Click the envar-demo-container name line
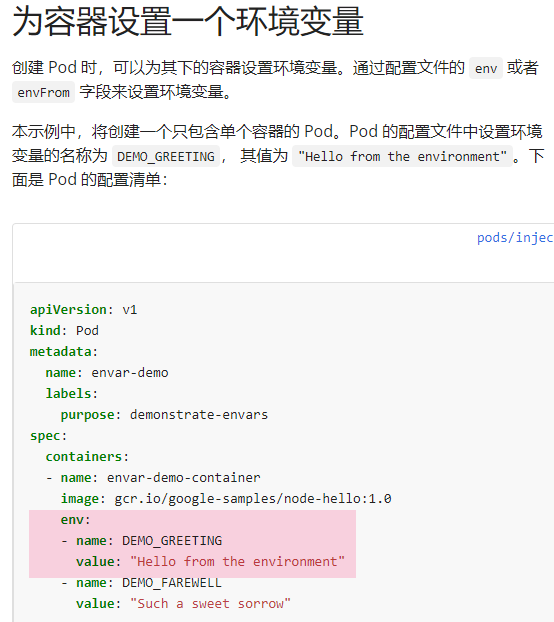Viewport: 554px width, 622px height. 153,478
